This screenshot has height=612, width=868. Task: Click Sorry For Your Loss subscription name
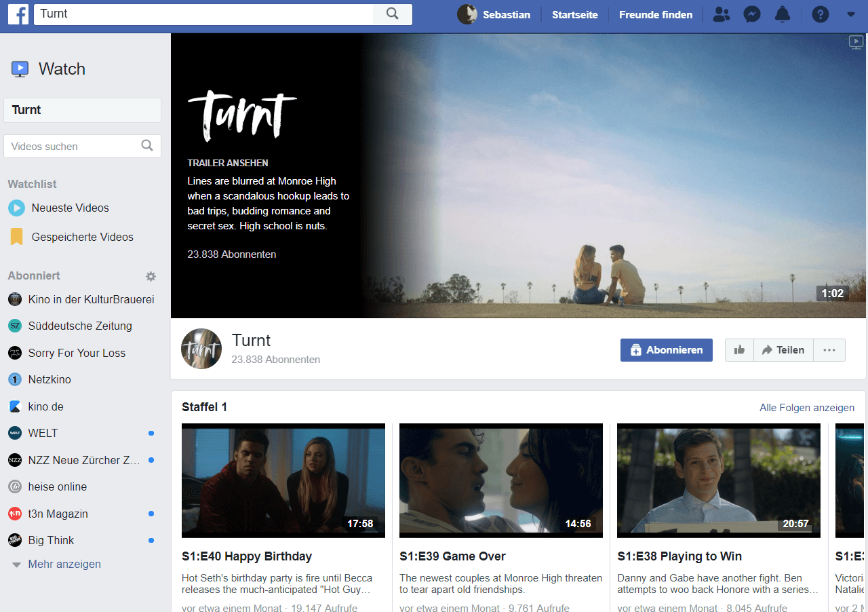pos(77,353)
